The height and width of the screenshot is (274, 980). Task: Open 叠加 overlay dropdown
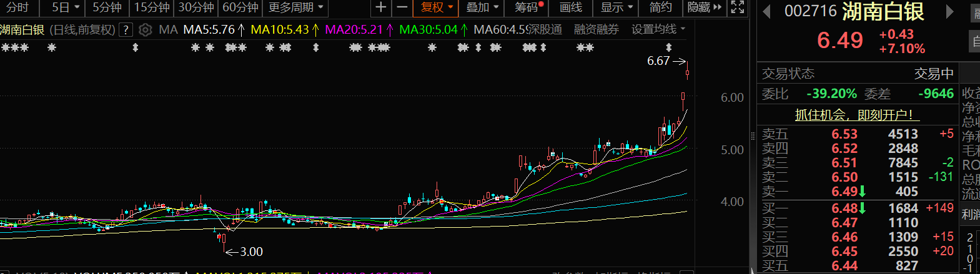(x=483, y=7)
